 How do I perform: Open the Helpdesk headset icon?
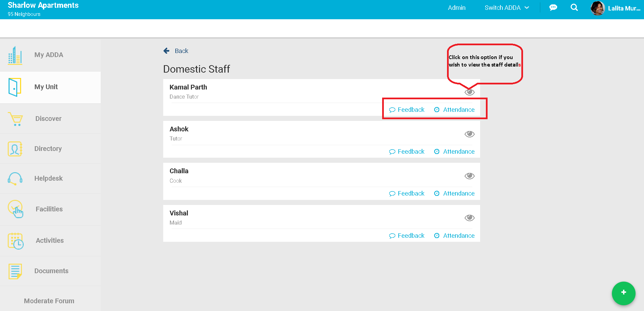click(15, 179)
